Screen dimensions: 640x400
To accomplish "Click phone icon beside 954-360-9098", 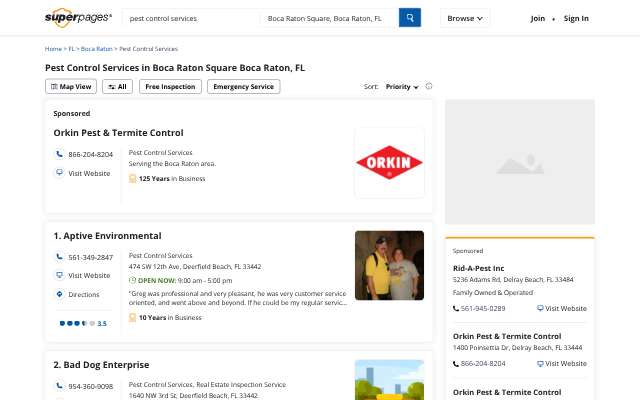I will 60,386.
